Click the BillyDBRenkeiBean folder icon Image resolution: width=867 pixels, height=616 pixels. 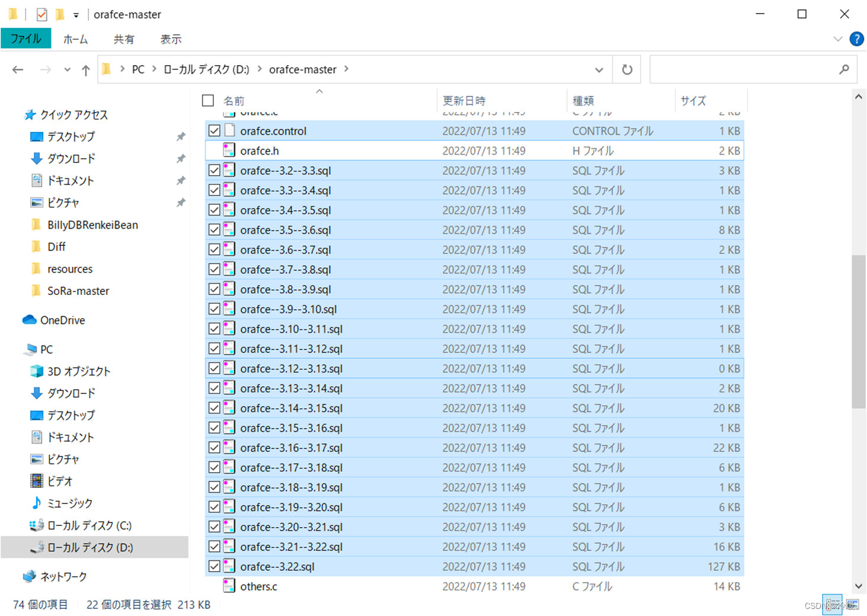click(37, 225)
